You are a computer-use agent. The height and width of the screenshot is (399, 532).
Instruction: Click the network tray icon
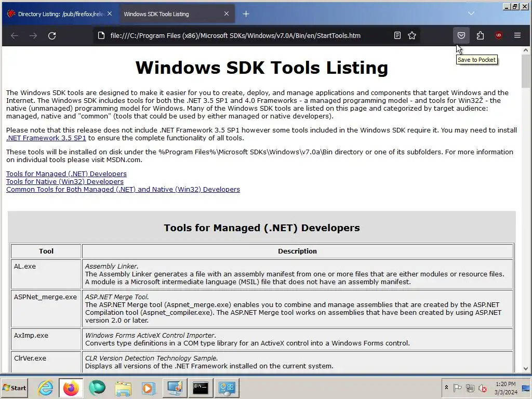(x=470, y=388)
